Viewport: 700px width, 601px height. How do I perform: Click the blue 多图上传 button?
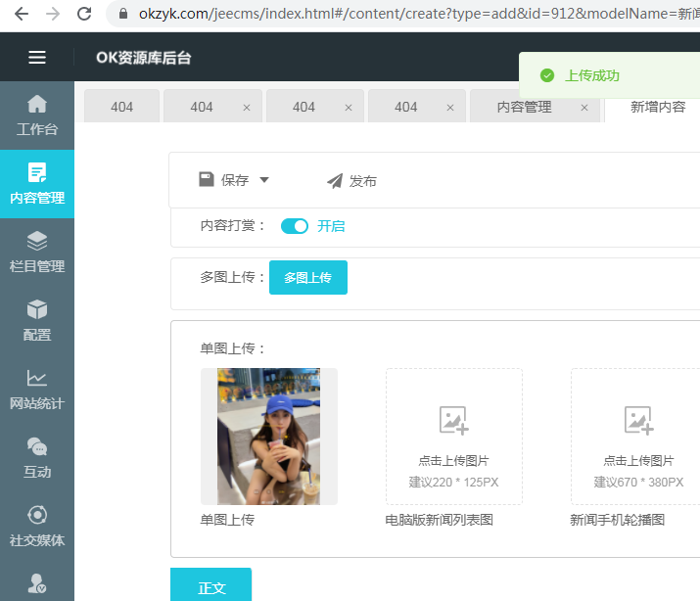[x=307, y=278]
